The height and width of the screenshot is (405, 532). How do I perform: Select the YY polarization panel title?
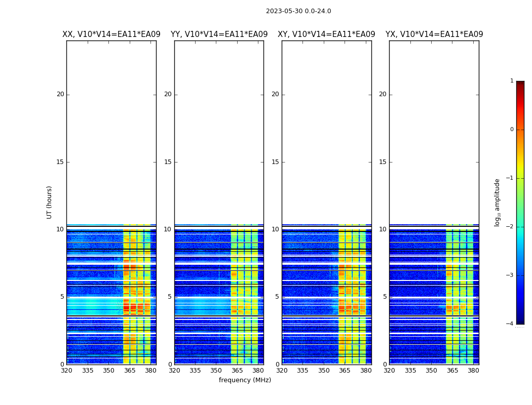coord(219,34)
